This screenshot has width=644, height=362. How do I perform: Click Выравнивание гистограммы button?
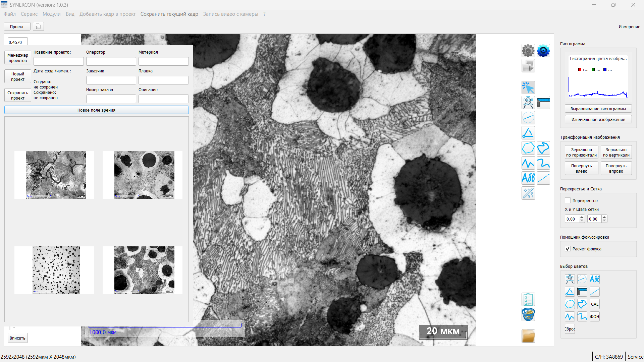tap(598, 109)
